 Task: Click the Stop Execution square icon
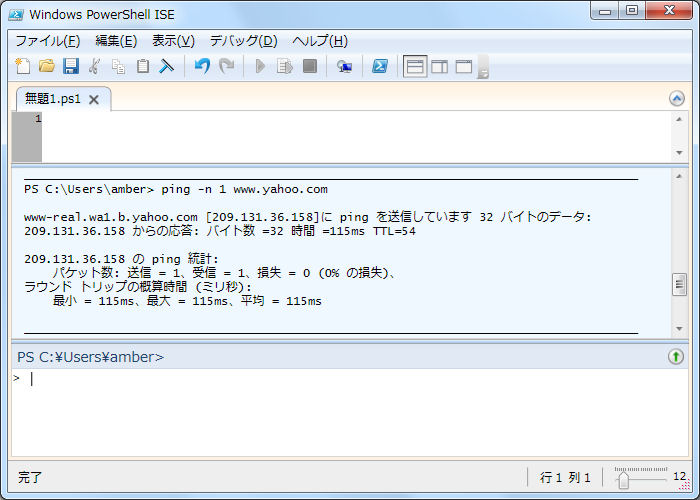(x=310, y=67)
